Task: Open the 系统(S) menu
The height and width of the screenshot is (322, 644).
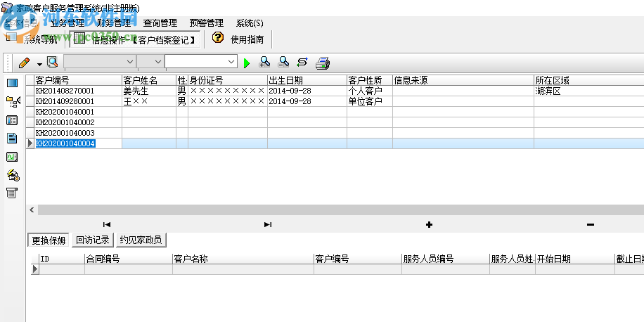Action: (x=250, y=23)
